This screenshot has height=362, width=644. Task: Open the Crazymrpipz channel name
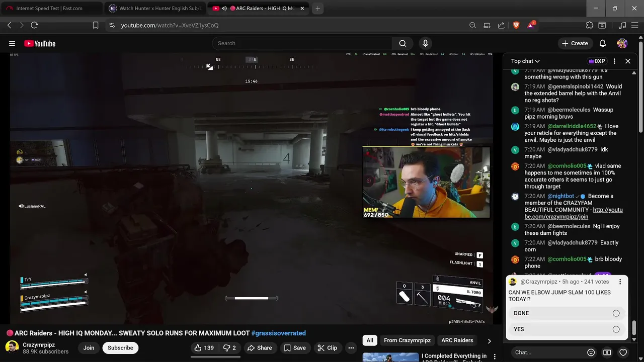tap(39, 345)
